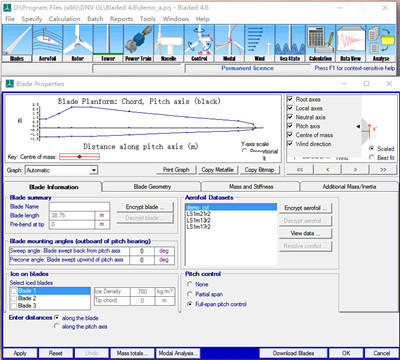Click the Copy Metafile button

[217, 170]
